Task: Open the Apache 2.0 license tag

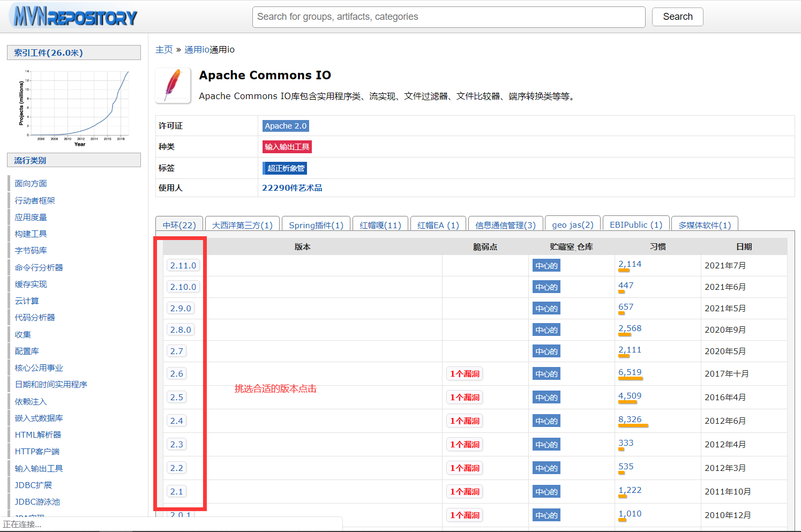Action: coord(286,126)
